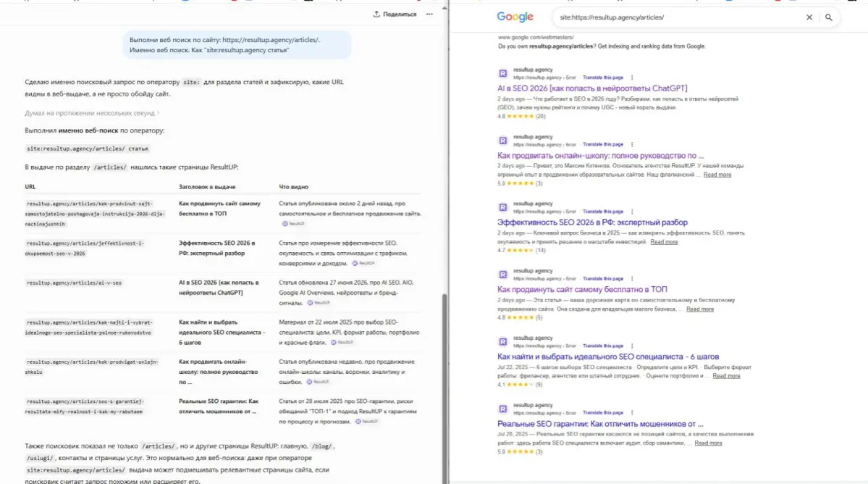Image resolution: width=868 pixels, height=484 pixels.
Task: Click Read more in 'Как продвигать онлайн-школу' snippet
Action: (x=717, y=175)
